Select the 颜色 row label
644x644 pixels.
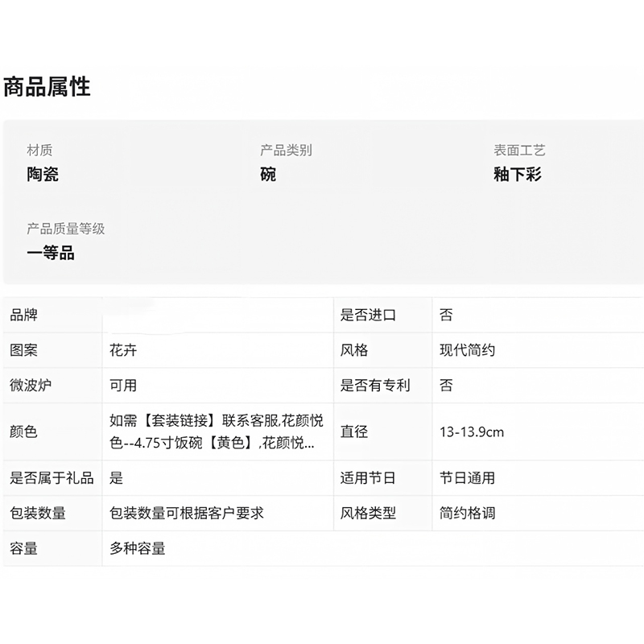[x=24, y=431]
